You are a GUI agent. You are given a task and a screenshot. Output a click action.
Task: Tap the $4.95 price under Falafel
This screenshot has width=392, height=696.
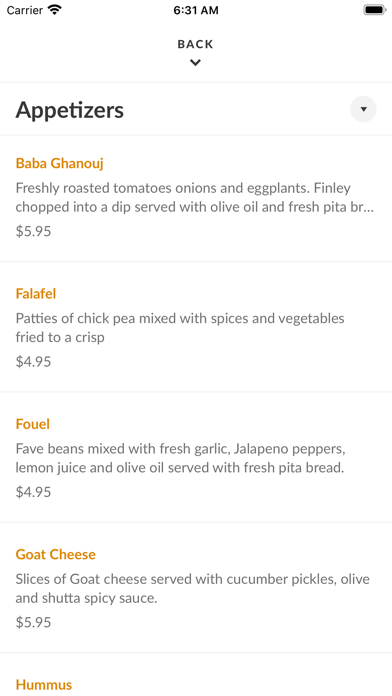(33, 362)
